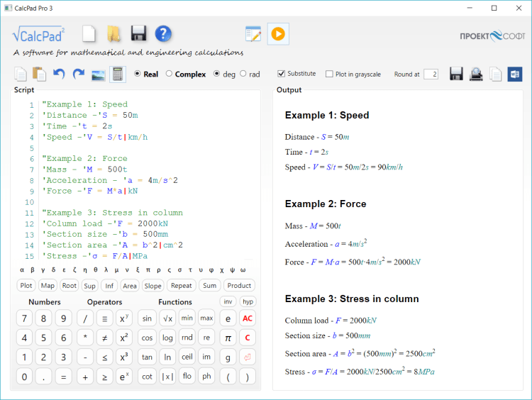Uncheck the Substitute checkbox
The height and width of the screenshot is (400, 532).
point(281,74)
